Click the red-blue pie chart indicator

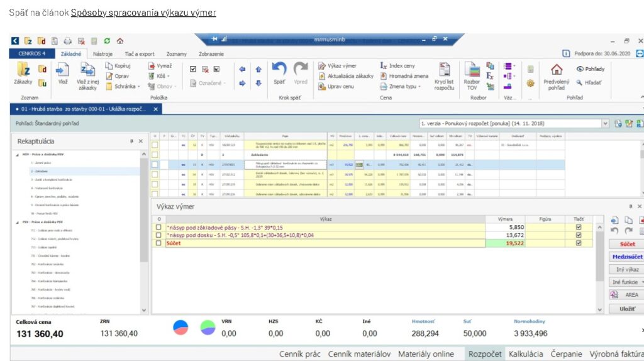click(x=180, y=327)
